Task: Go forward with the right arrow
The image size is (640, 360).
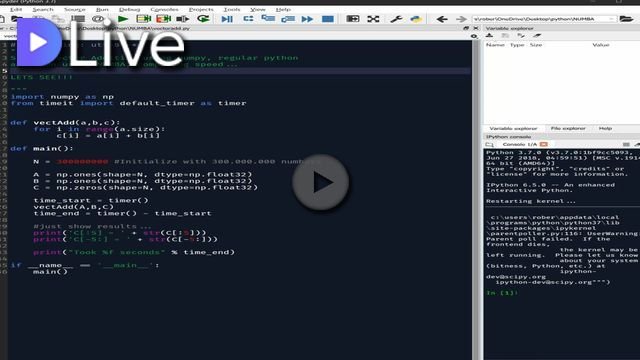Action: [x=461, y=19]
